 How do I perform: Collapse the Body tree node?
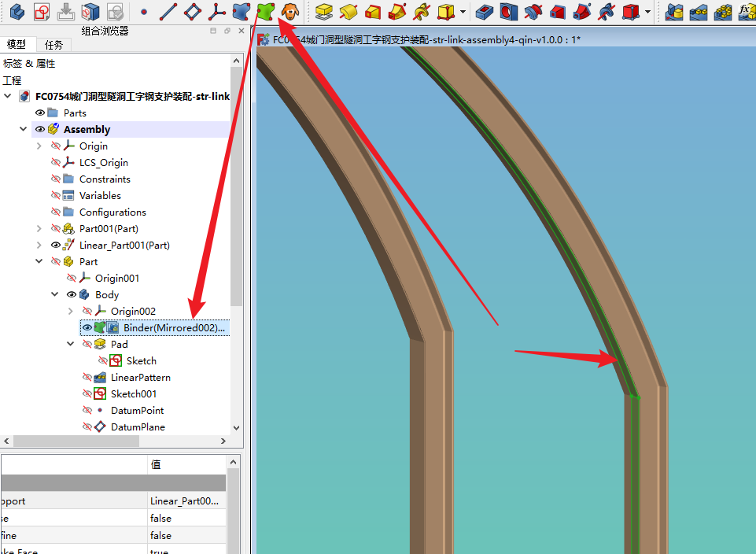coord(55,295)
